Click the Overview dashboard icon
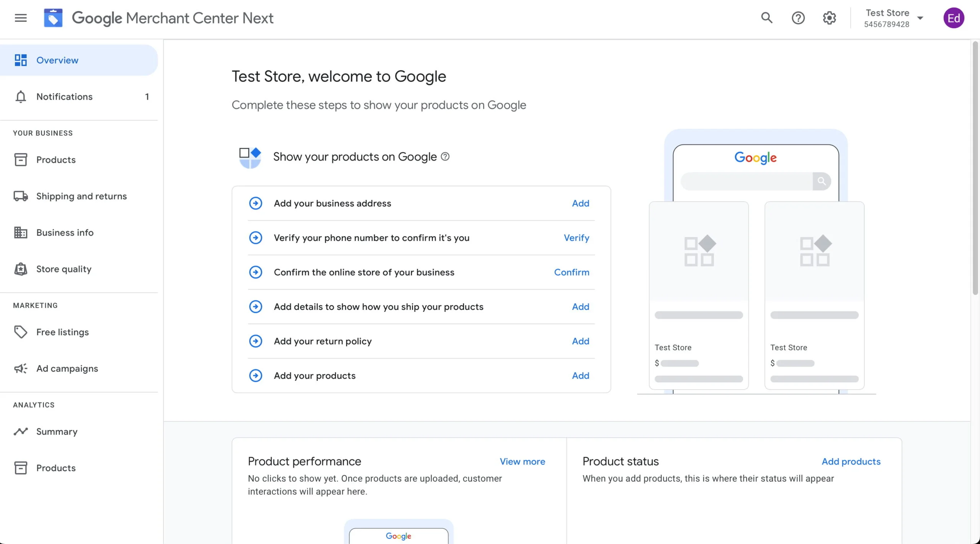Viewport: 980px width, 544px height. click(21, 60)
